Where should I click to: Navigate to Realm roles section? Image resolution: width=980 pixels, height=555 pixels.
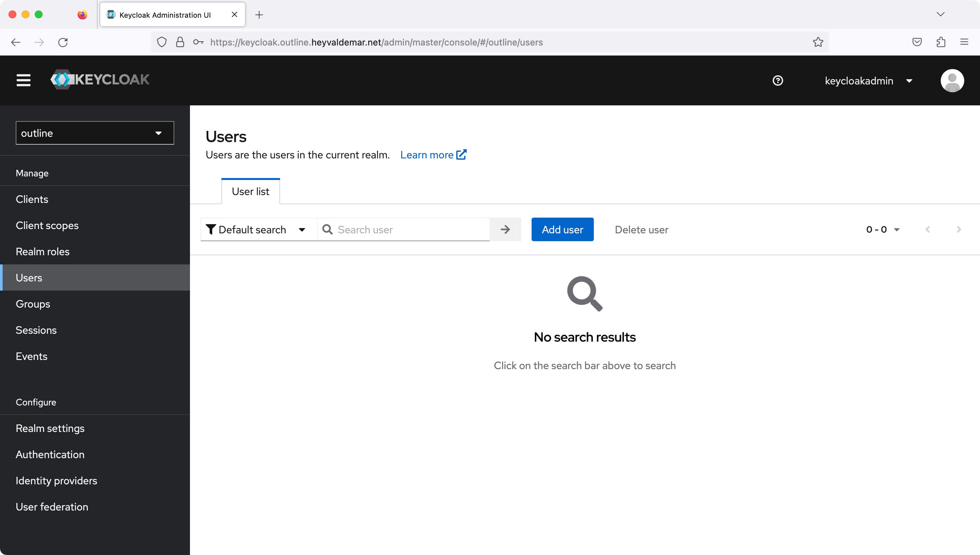click(42, 252)
